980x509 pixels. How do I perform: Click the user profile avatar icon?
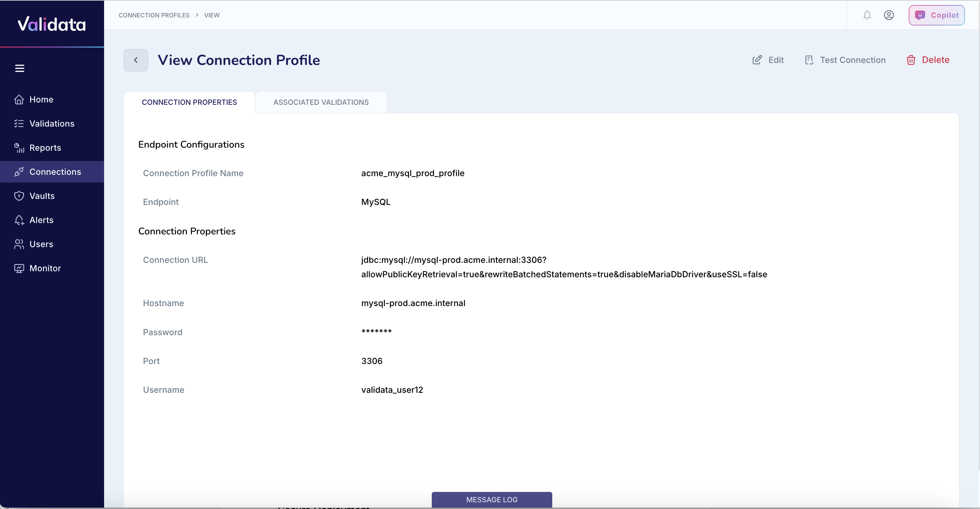[889, 15]
